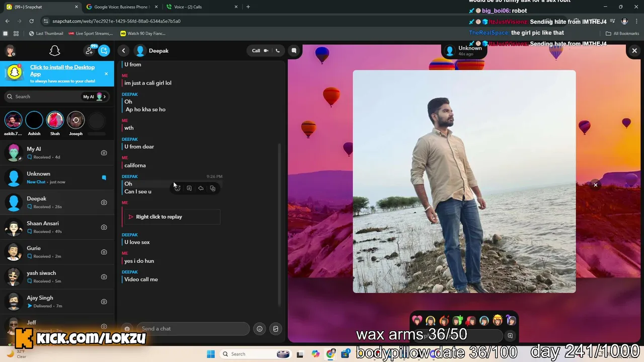Viewport: 644px width, 362px height.
Task: Open the yash siwach conversation
Action: coord(57,277)
